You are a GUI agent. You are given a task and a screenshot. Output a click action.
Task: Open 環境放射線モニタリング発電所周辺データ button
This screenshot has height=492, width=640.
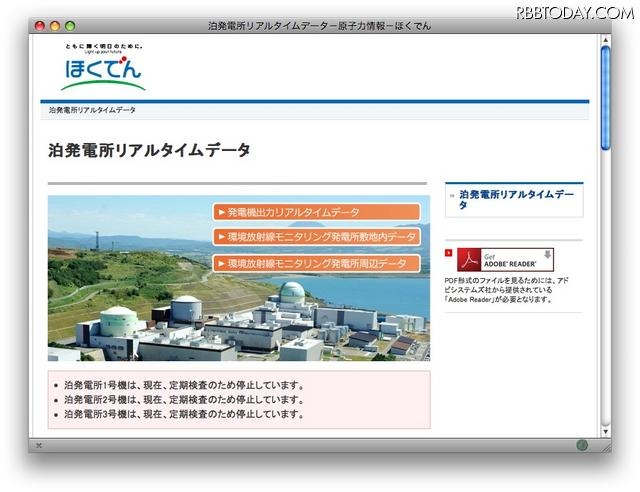pos(316,263)
